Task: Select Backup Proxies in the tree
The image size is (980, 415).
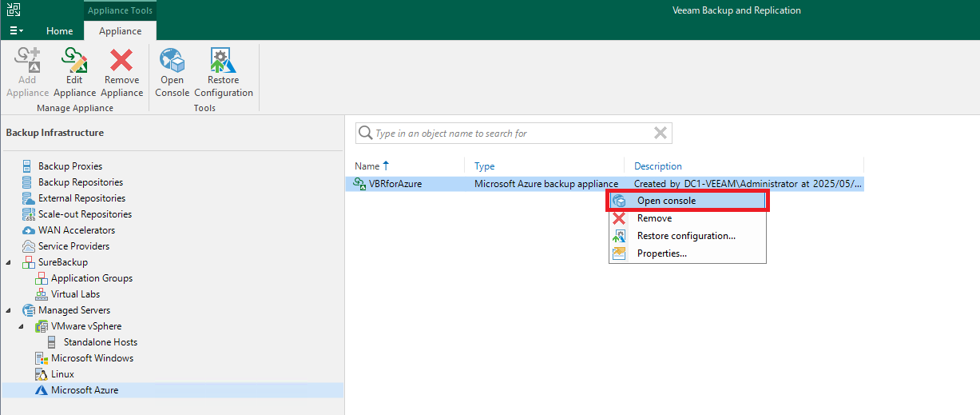Action: coord(70,166)
